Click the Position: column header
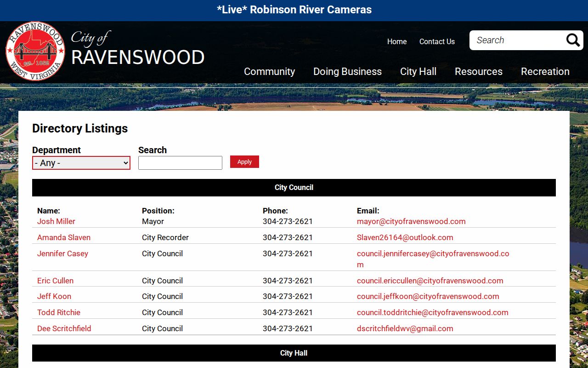Viewport: 588px width, 368px height. click(x=158, y=211)
